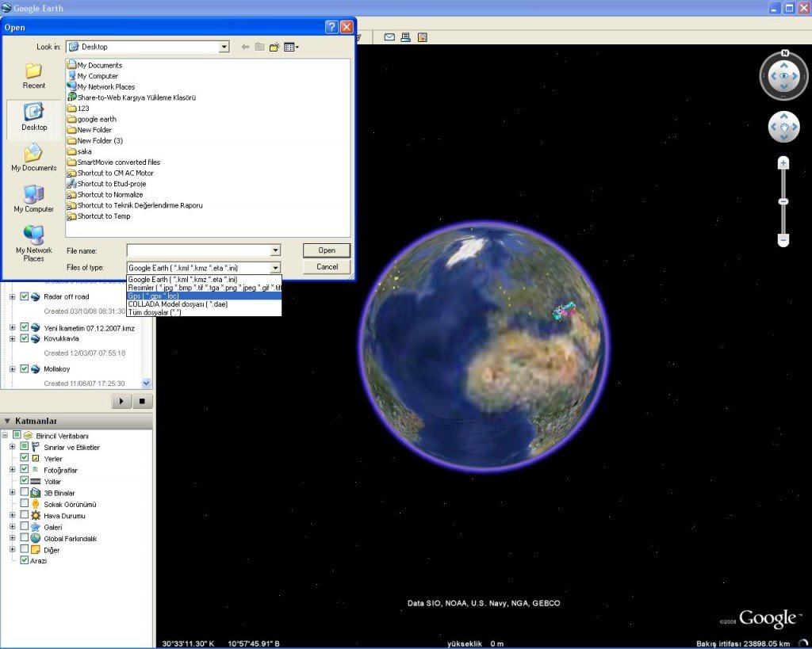The width and height of the screenshot is (812, 649).
Task: Collapse the 'Birincil Veritabanı' tree node
Action: 6,435
